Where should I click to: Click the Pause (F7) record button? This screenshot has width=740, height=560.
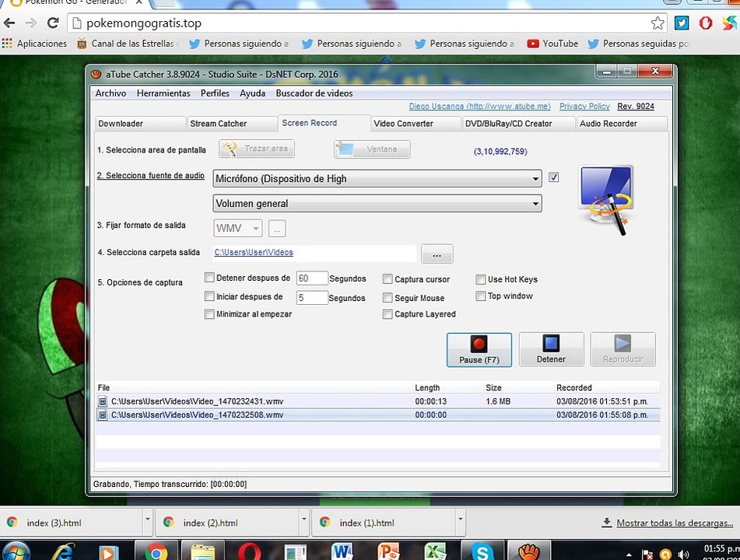479,349
